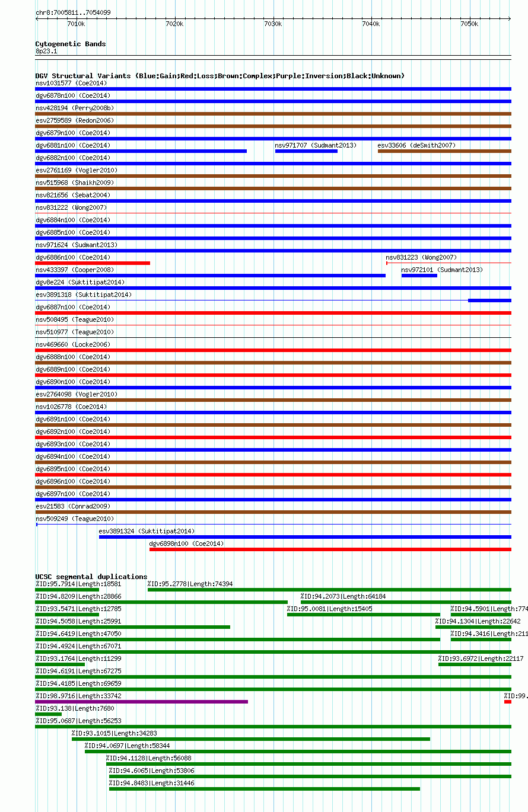Click nsv831223 (Wong2007) label

(421, 257)
